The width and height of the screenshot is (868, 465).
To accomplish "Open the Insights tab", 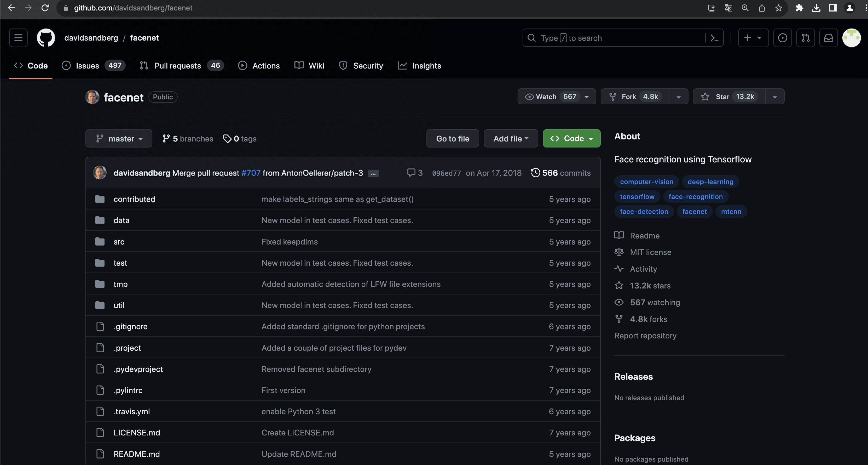I will (420, 65).
